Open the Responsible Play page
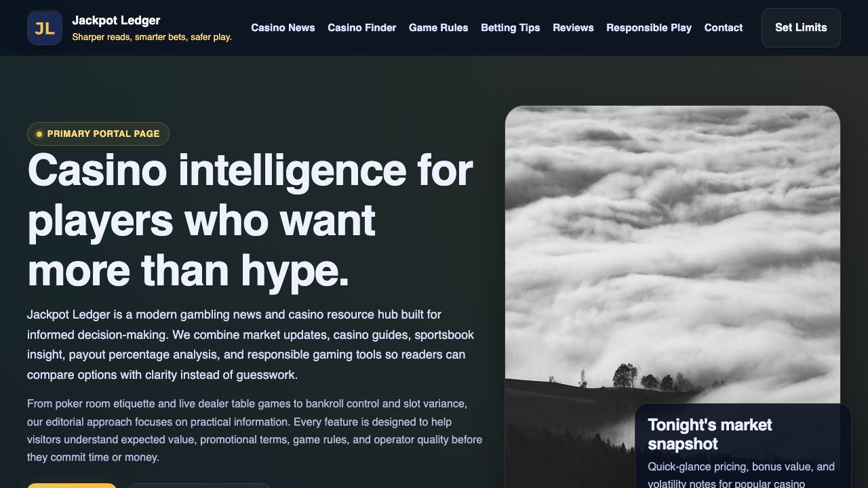The width and height of the screenshot is (868, 488). (648, 28)
